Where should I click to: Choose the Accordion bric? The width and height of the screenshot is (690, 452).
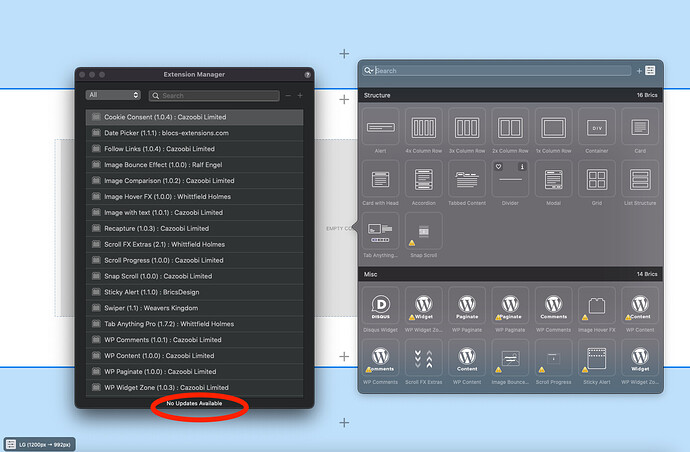point(426,181)
